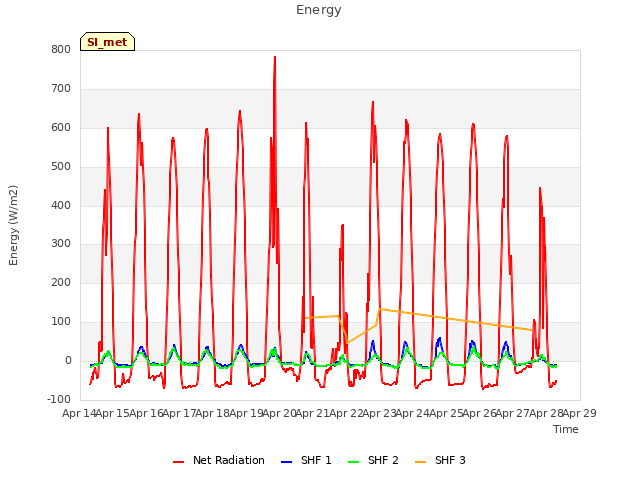Click the 200 y-axis tick label
Screen dimensions: 640x480
click(x=61, y=282)
